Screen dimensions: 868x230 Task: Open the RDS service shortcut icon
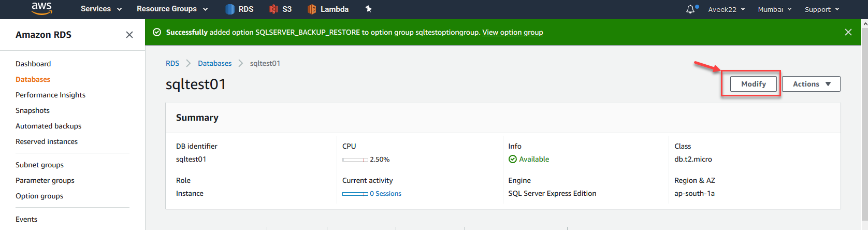click(230, 9)
